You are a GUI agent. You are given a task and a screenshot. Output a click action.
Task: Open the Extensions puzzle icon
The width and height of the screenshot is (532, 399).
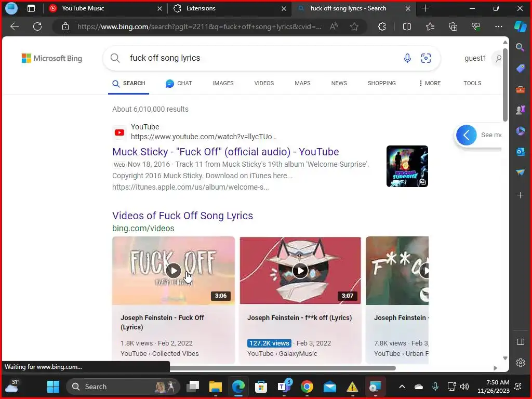(382, 26)
